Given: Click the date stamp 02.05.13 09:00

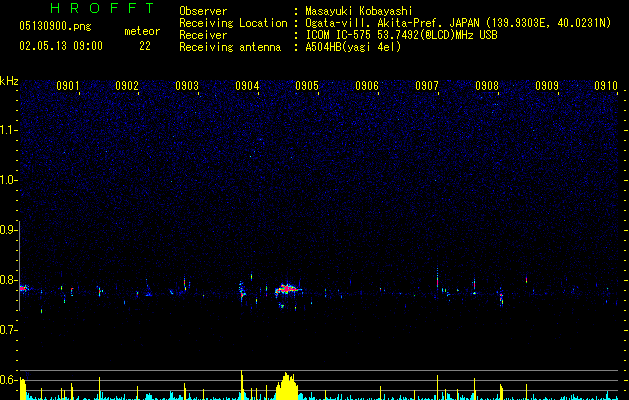Looking at the screenshot, I should 61,46.
